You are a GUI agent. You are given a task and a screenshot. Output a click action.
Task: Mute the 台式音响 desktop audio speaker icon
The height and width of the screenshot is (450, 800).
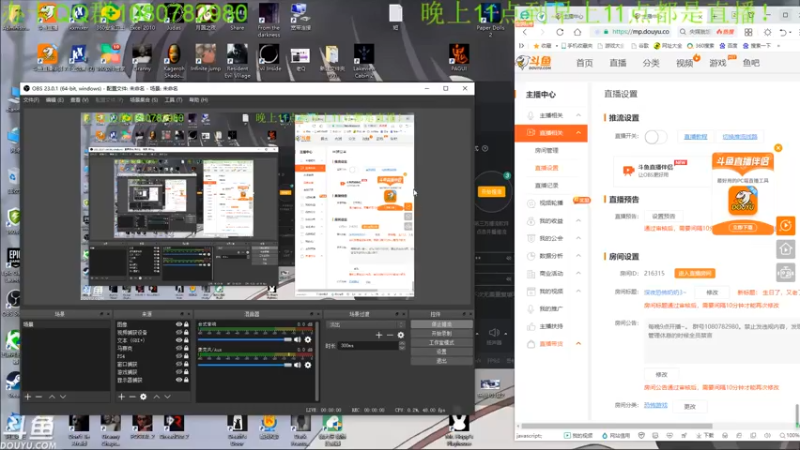(x=297, y=339)
